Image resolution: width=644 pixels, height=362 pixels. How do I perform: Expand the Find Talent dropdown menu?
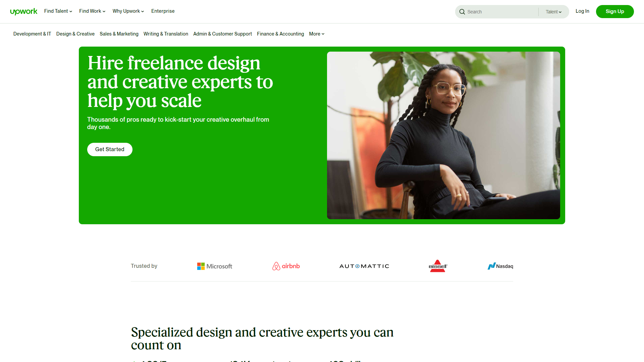point(58,11)
